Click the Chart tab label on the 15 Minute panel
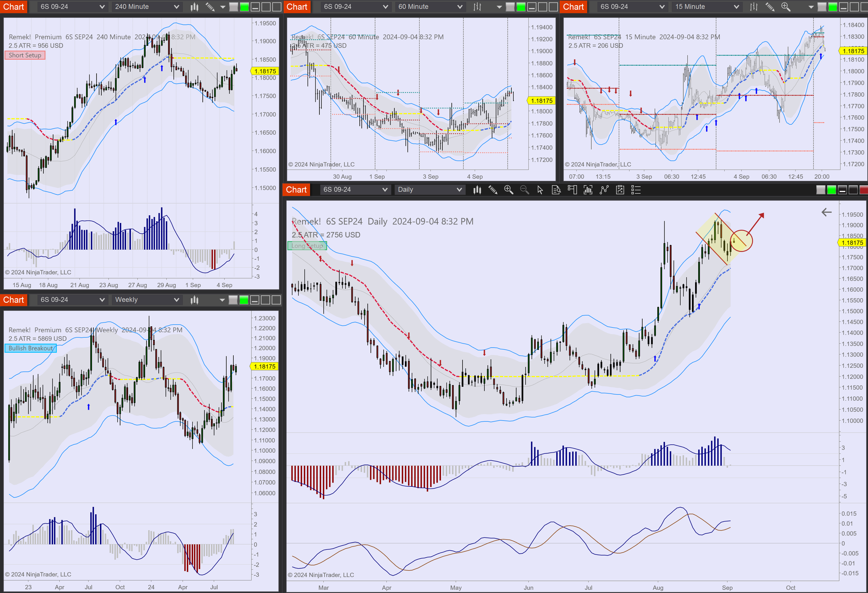 point(573,7)
